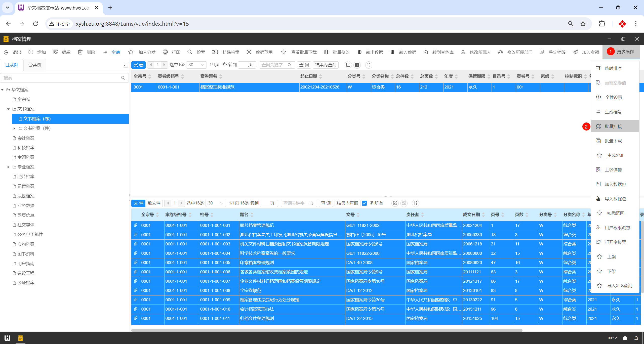Screen dimensions: 644x344
Task: Collapse the left tree panel icon
Action: click(126, 65)
